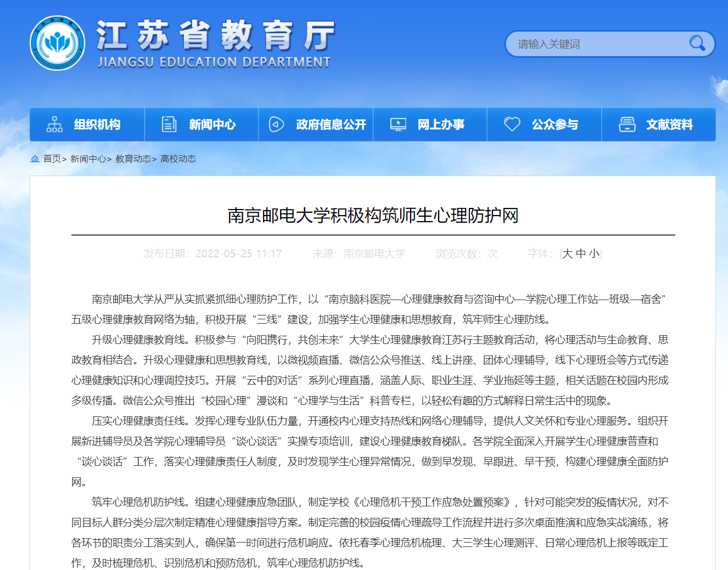The image size is (728, 570).
Task: Set font size to 大
Action: pyautogui.click(x=567, y=253)
